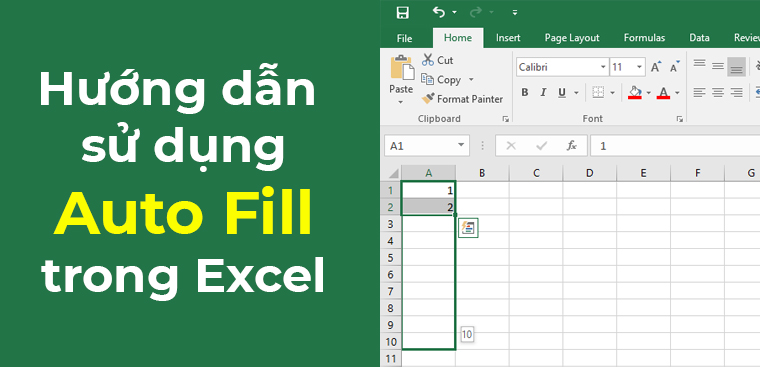
Task: Click the fill handle of the selection
Action: pos(455,215)
